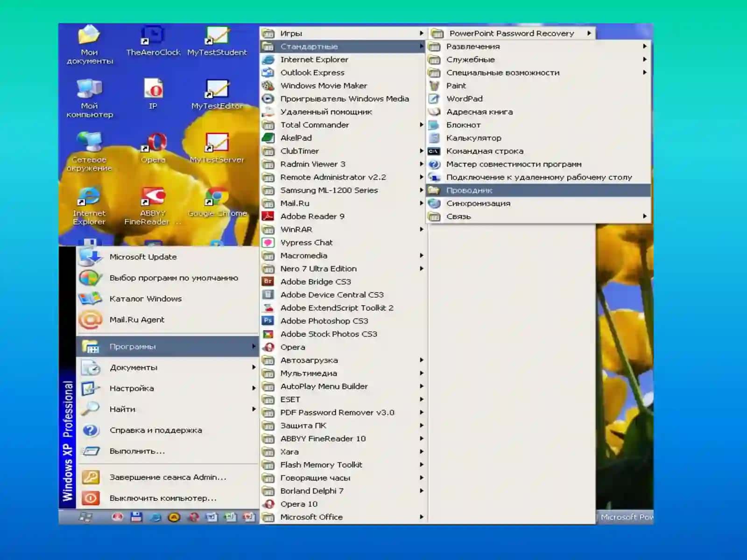Image resolution: width=747 pixels, height=560 pixels.
Task: Expand the Развлечения submenu
Action: (539, 47)
